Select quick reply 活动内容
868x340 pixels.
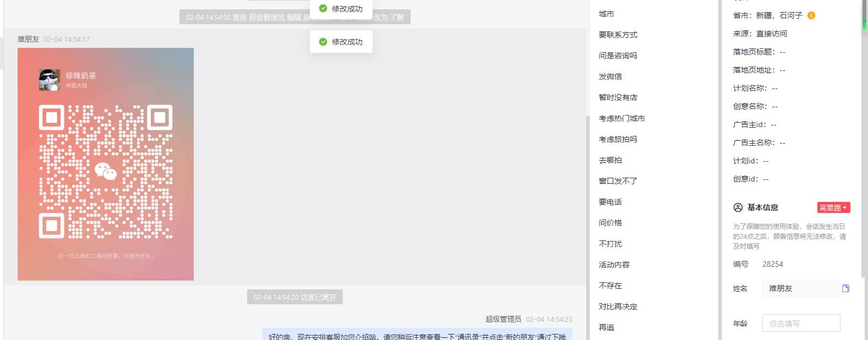pos(614,265)
